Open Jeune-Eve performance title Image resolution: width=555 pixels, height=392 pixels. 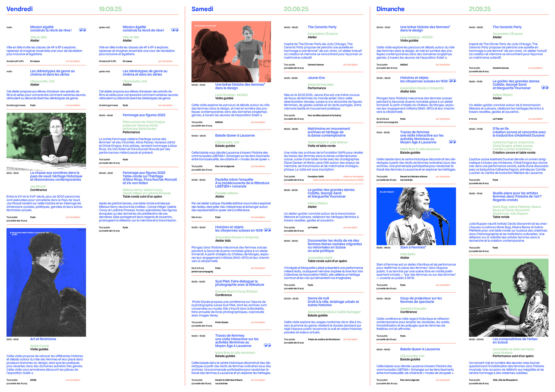coord(316,78)
